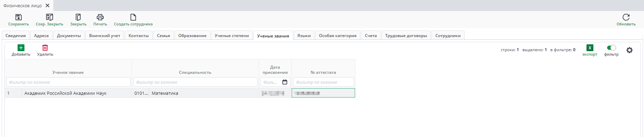
Task: Focus Специальность column filter field
Action: point(195,82)
